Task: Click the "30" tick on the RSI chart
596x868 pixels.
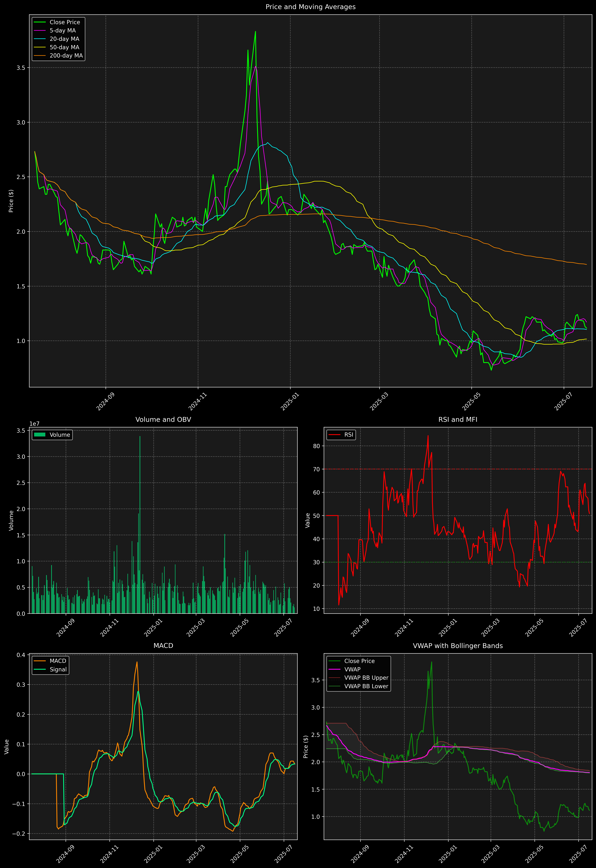Action: (317, 562)
